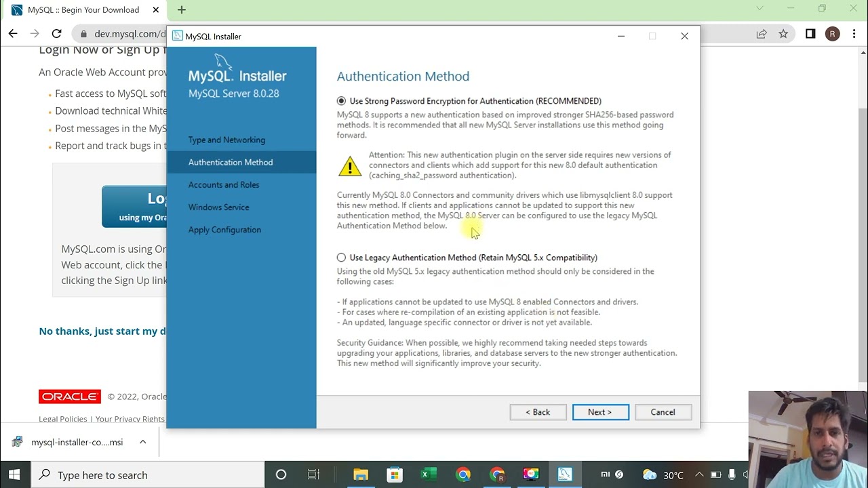Open Excel from taskbar

coord(428,474)
